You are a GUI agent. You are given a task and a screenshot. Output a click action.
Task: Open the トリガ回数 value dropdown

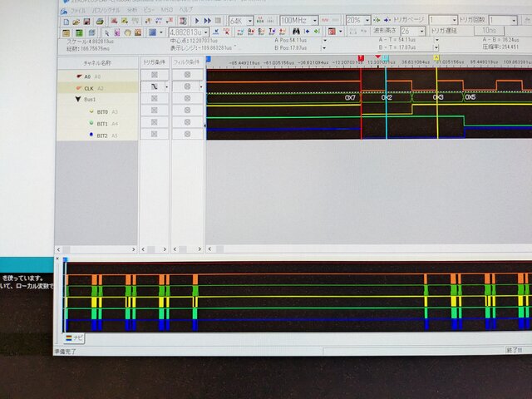[514, 20]
